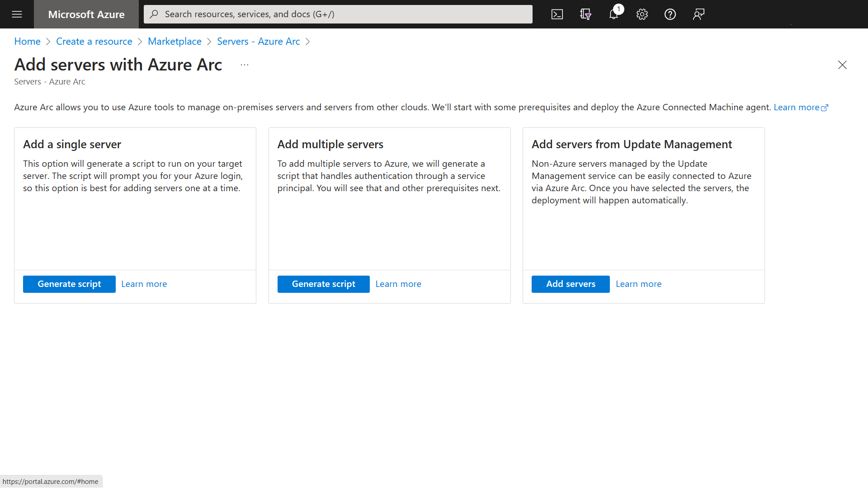Open the portal hamburger menu

point(17,14)
